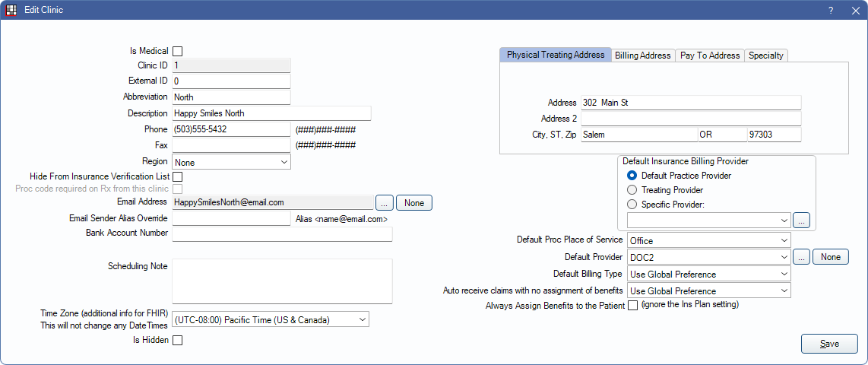
Task: Open the Default Provider picker ellipsis button
Action: (801, 257)
